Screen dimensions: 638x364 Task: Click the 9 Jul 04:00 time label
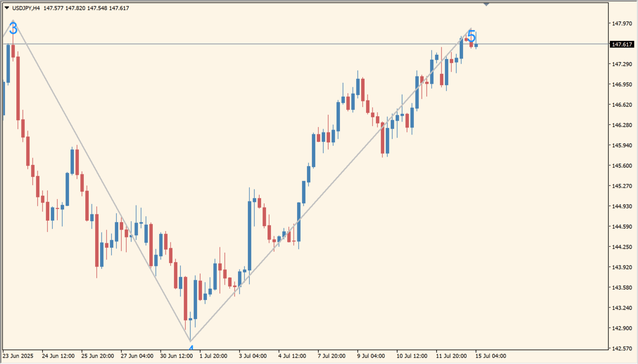point(371,356)
